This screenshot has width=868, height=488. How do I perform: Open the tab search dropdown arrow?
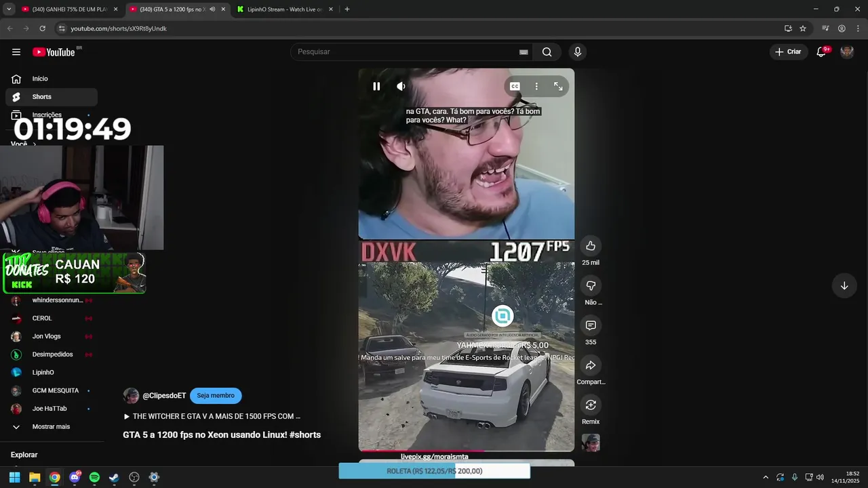coord(9,9)
